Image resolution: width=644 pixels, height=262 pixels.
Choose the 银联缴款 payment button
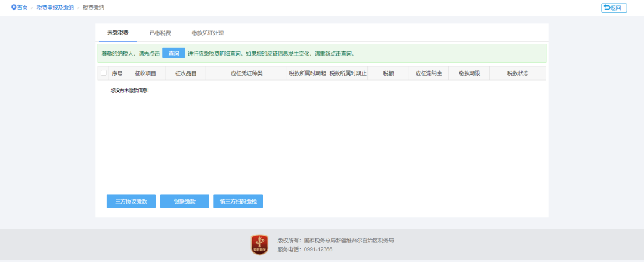pyautogui.click(x=185, y=202)
